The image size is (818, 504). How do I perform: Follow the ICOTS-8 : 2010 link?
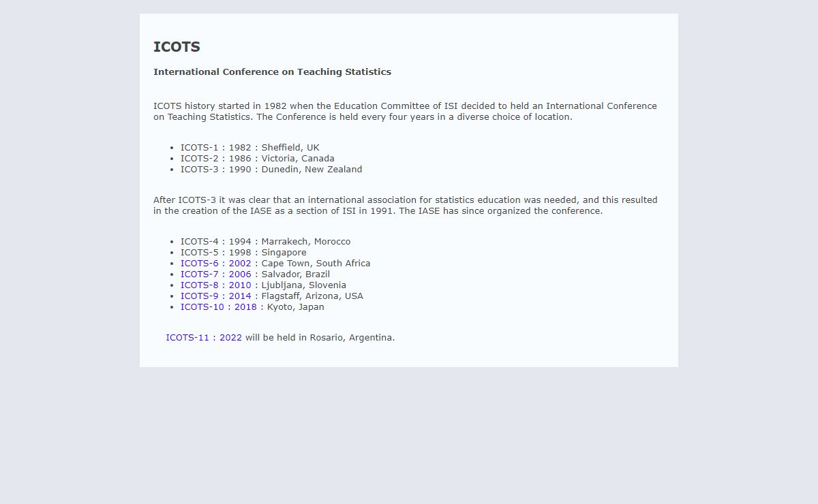tap(216, 285)
